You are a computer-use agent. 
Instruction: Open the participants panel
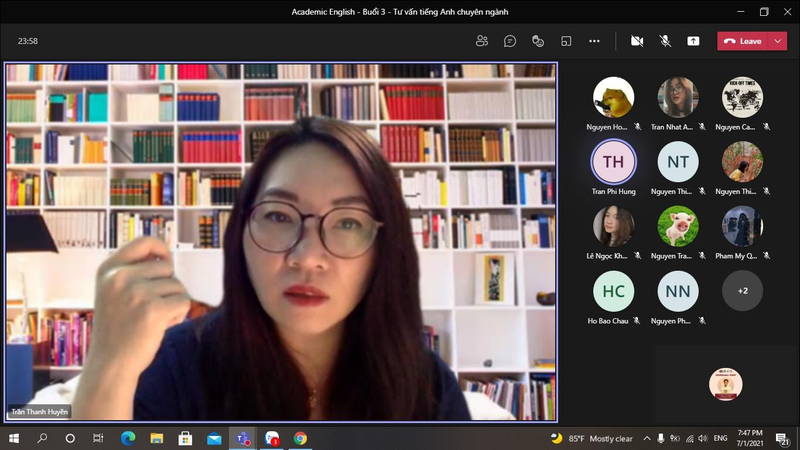pyautogui.click(x=482, y=41)
